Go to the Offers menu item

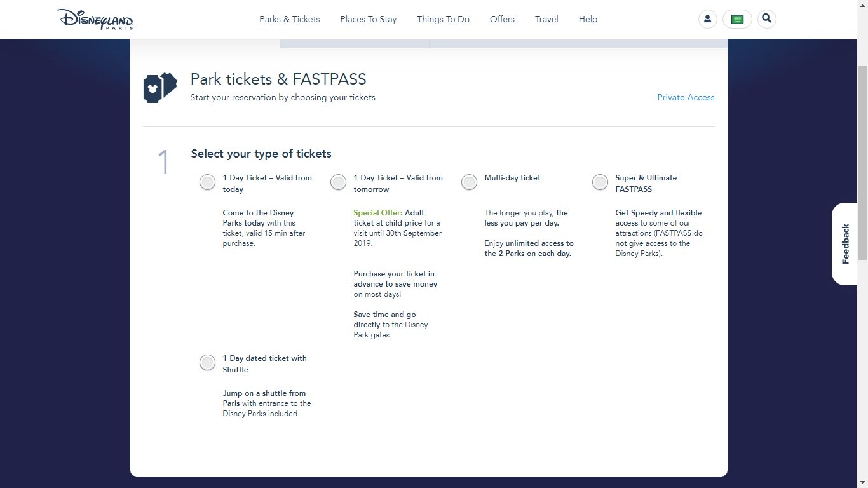pyautogui.click(x=502, y=19)
